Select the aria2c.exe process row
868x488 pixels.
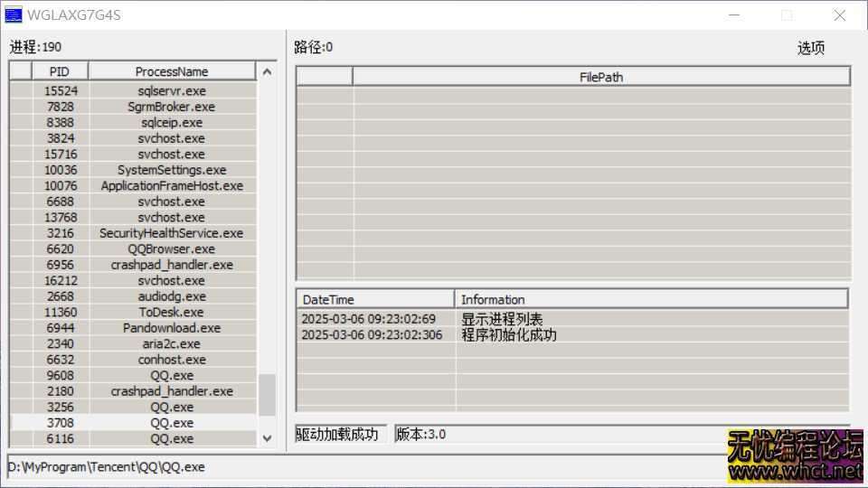click(172, 344)
